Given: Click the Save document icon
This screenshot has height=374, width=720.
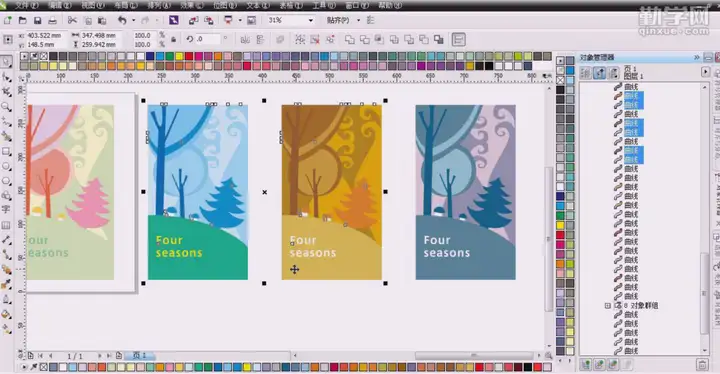Looking at the screenshot, I should (x=37, y=21).
